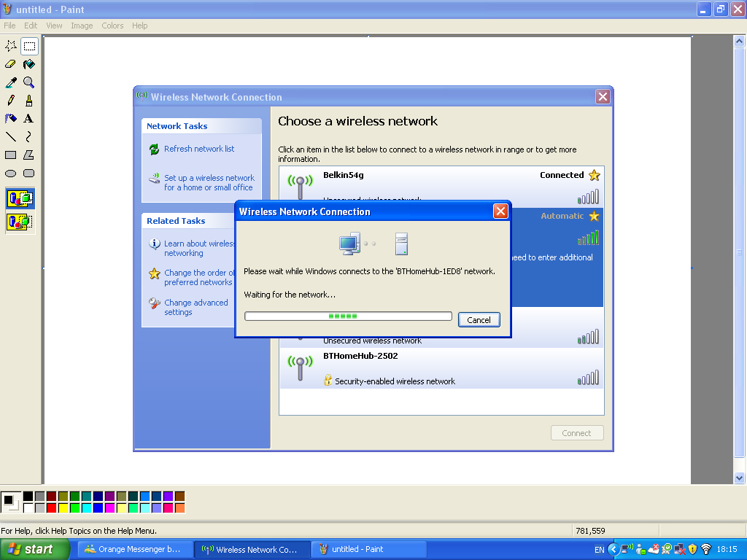Click the vertical scrollbar down arrow

tap(739, 478)
